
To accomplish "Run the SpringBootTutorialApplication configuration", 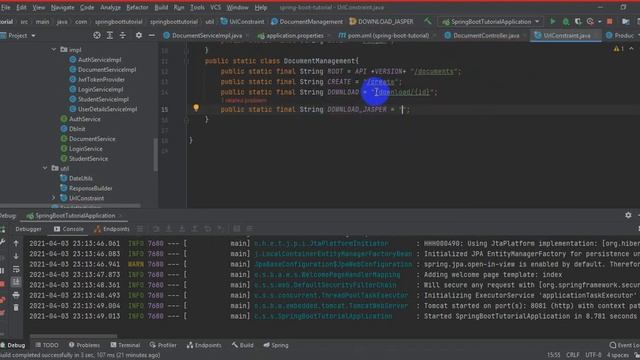I will 552,21.
